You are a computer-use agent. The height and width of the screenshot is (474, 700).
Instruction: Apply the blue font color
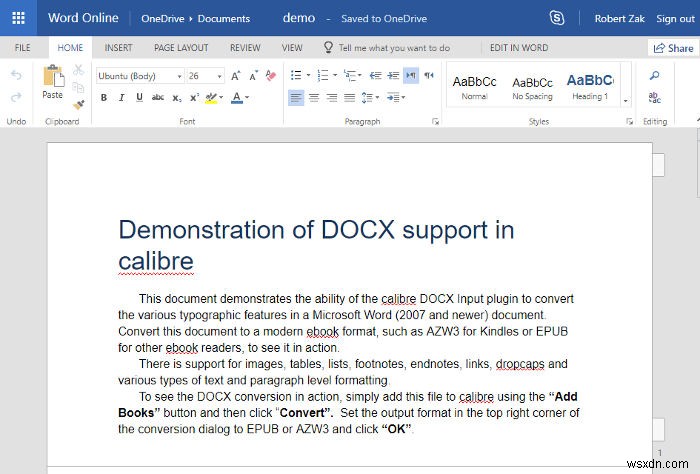[x=237, y=98]
